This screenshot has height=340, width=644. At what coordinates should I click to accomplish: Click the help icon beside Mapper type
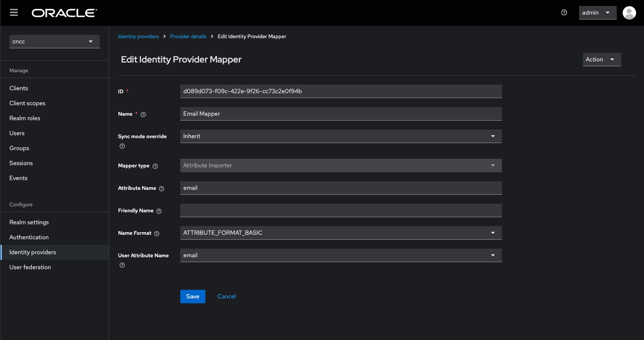tap(156, 166)
